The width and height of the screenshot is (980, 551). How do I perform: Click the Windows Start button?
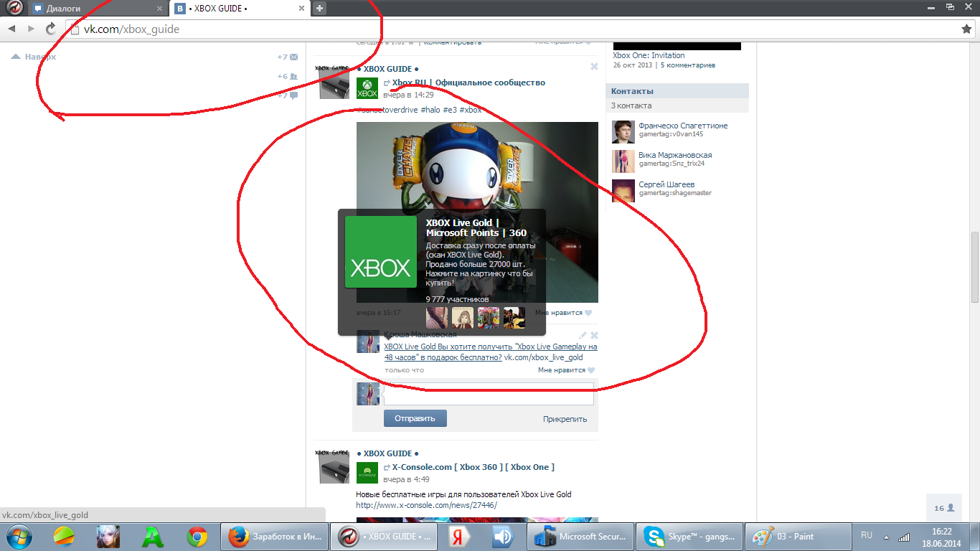point(17,536)
